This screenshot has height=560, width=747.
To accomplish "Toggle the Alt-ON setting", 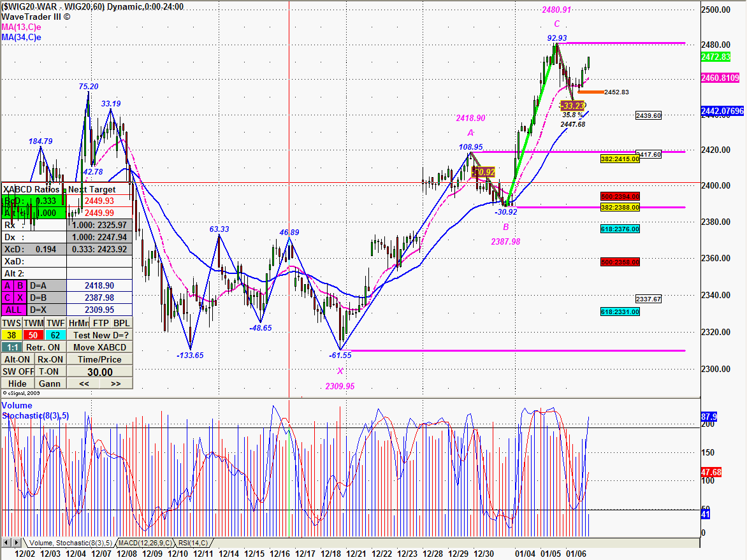I will (17, 359).
